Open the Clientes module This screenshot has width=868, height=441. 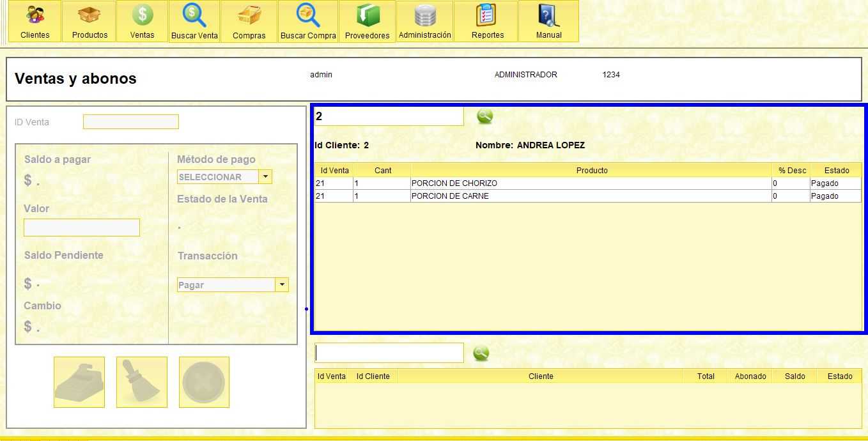35,21
